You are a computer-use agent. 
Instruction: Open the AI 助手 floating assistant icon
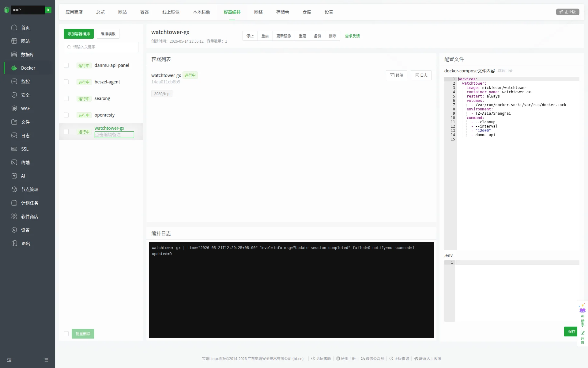point(582,315)
